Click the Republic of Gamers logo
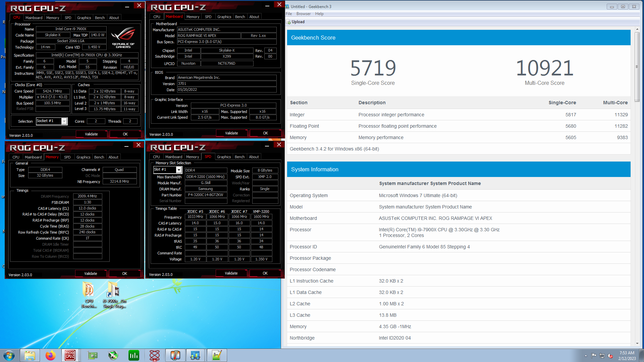This screenshot has width=644, height=362. [x=123, y=38]
